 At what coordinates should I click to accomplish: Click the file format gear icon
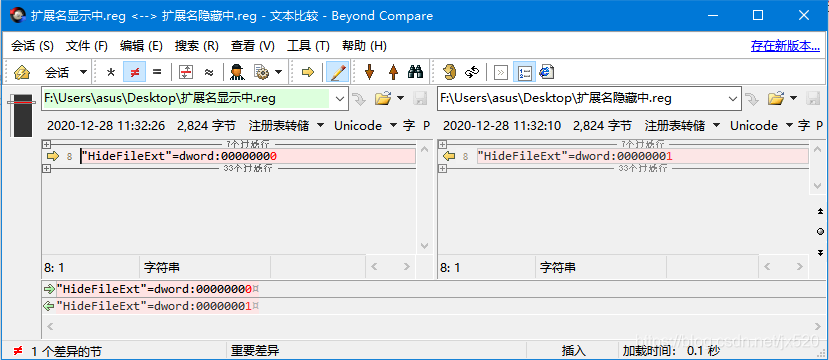261,72
